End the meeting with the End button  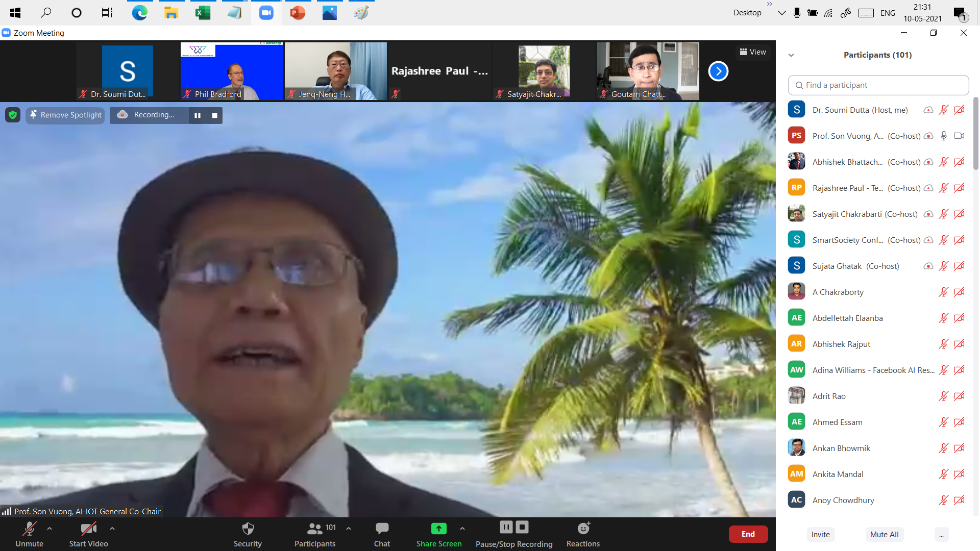click(x=748, y=534)
